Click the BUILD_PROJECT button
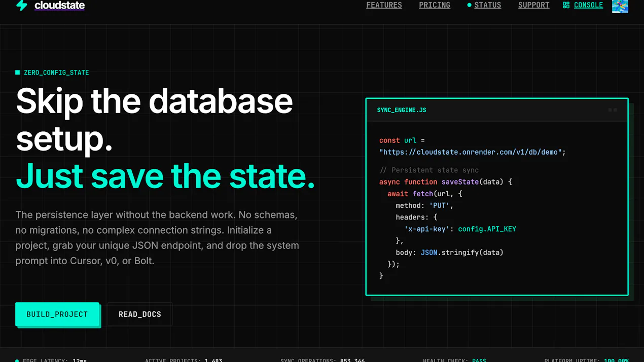644x362 pixels. [x=57, y=314]
